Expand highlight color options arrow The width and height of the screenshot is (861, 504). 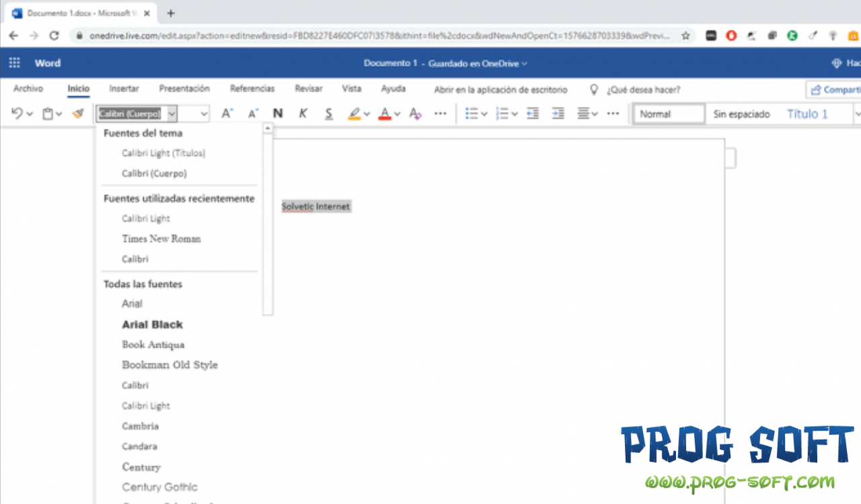(x=367, y=114)
